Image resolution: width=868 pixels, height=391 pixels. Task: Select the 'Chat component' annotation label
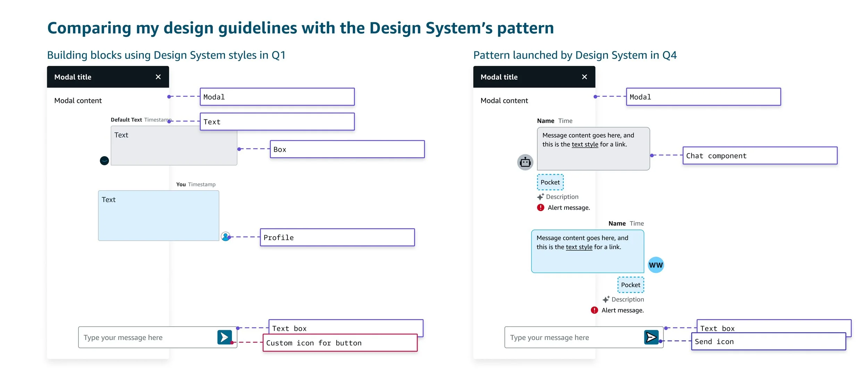(759, 156)
